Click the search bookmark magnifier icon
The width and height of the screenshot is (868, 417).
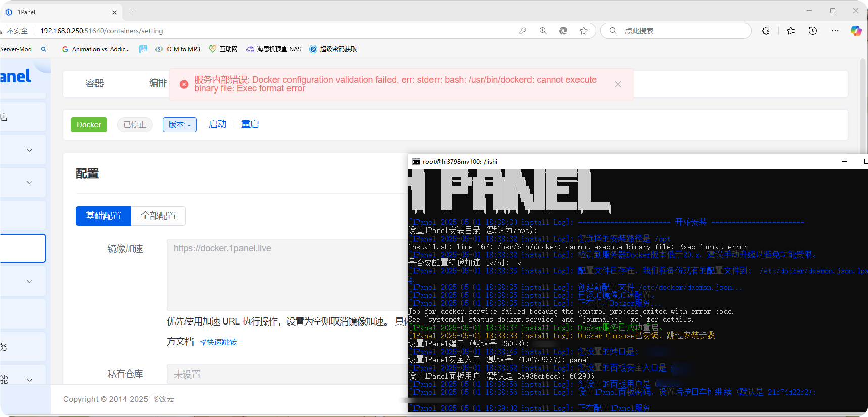click(44, 49)
